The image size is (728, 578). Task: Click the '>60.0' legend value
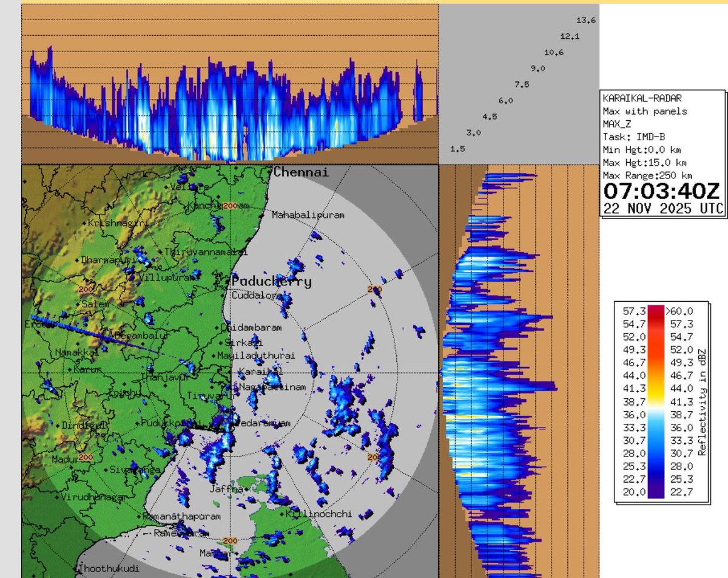coord(681,311)
